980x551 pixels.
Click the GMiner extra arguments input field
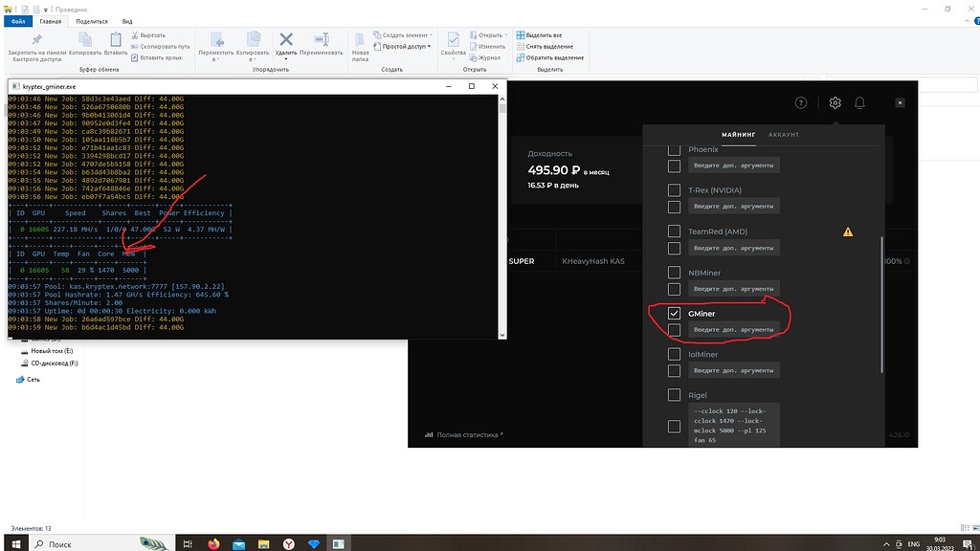tap(733, 330)
